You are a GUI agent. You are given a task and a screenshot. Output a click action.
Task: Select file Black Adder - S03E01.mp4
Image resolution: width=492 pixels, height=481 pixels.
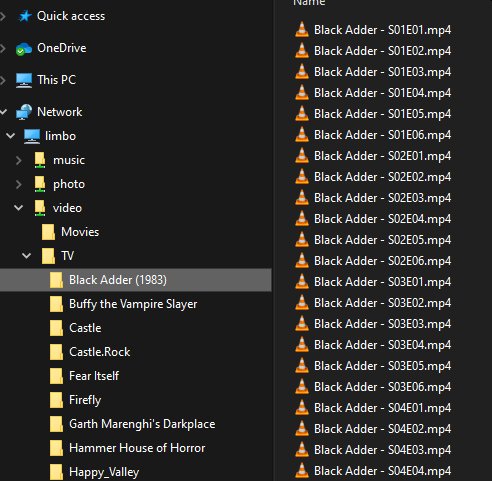click(x=382, y=282)
